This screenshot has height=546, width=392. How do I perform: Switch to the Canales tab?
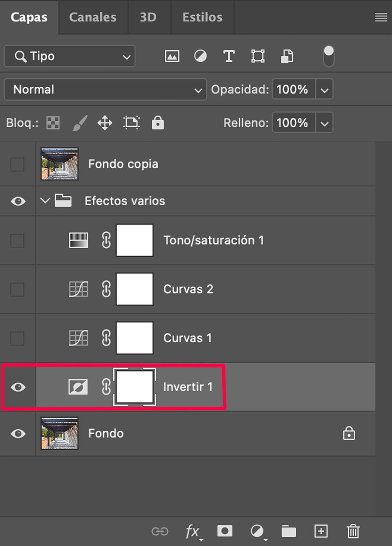93,17
